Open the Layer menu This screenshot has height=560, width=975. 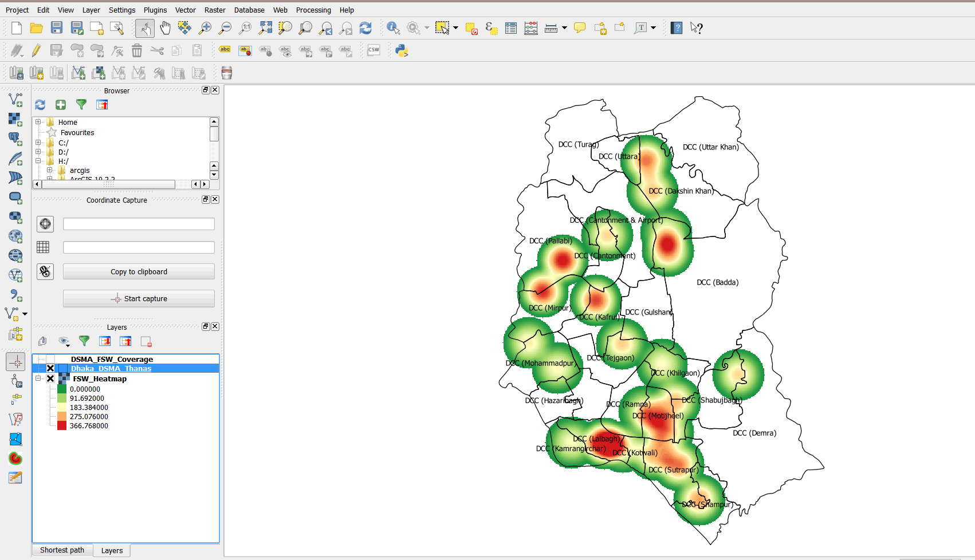point(91,10)
